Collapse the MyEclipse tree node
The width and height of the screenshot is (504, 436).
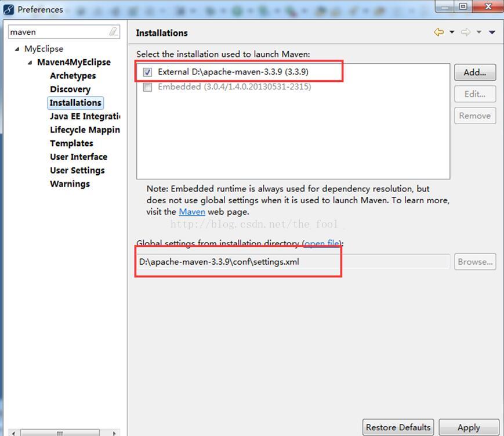[x=17, y=49]
